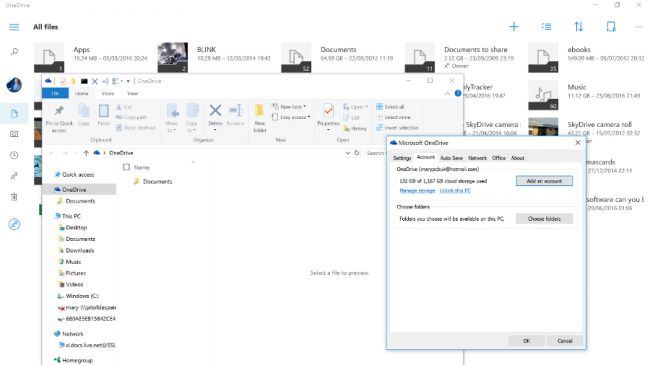Click Select all in ribbon
Screen dimensions: 650x365
pyautogui.click(x=390, y=107)
